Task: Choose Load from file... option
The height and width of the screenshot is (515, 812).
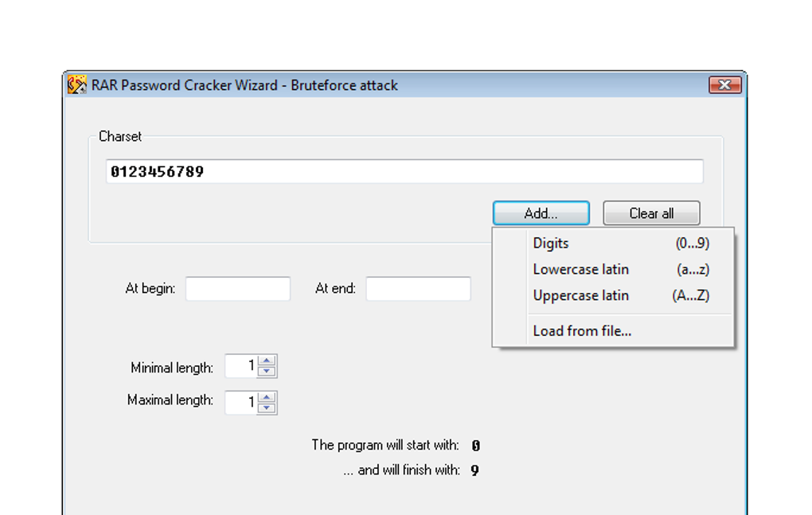Action: pyautogui.click(x=582, y=331)
